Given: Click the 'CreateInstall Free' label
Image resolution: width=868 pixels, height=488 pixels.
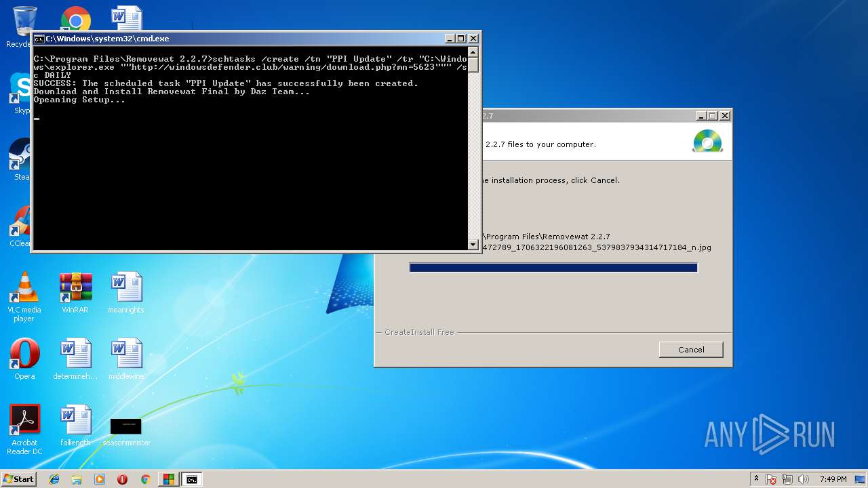Looking at the screenshot, I should click(x=419, y=332).
